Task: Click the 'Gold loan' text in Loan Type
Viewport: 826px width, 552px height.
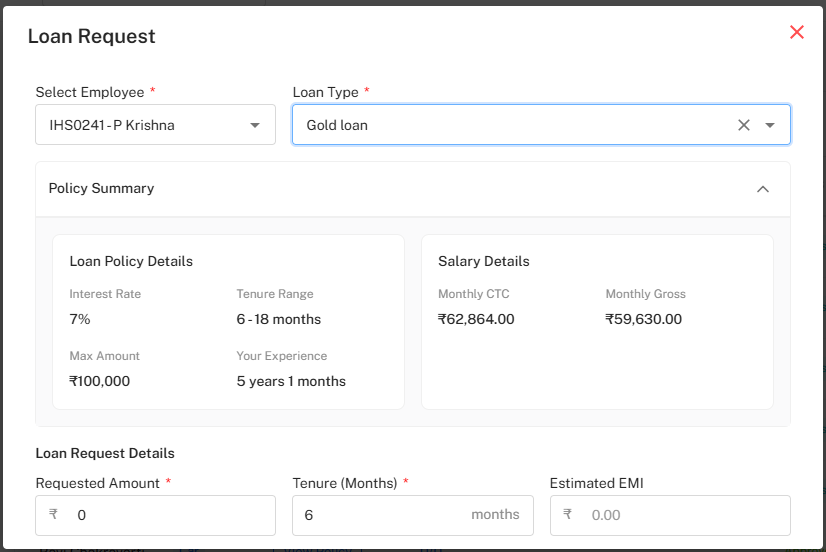Action: tap(337, 125)
